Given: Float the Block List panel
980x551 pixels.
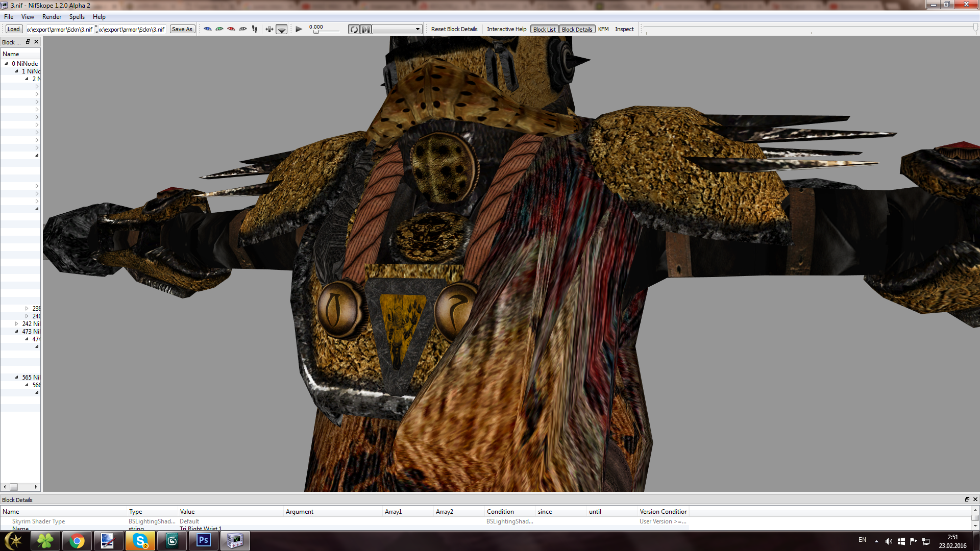Looking at the screenshot, I should click(28, 42).
